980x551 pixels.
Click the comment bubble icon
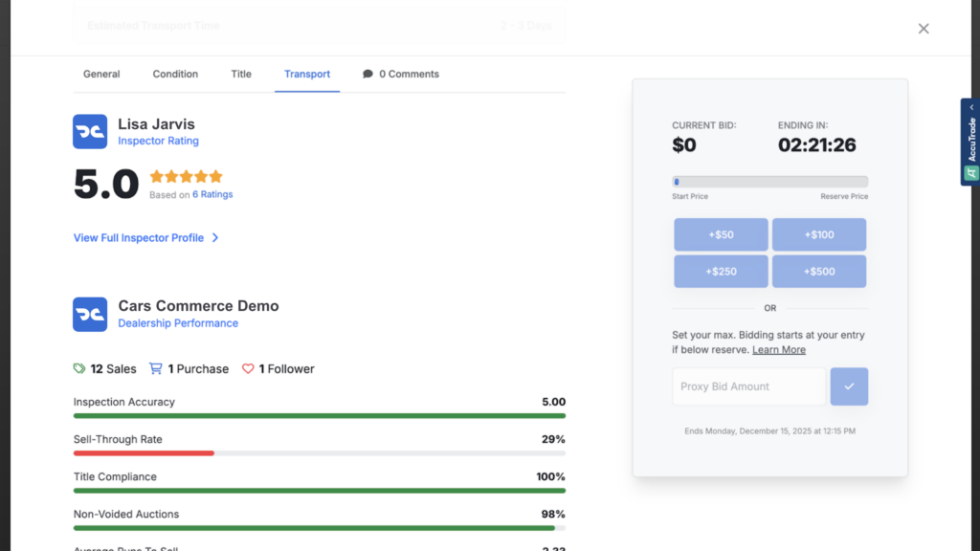point(367,74)
